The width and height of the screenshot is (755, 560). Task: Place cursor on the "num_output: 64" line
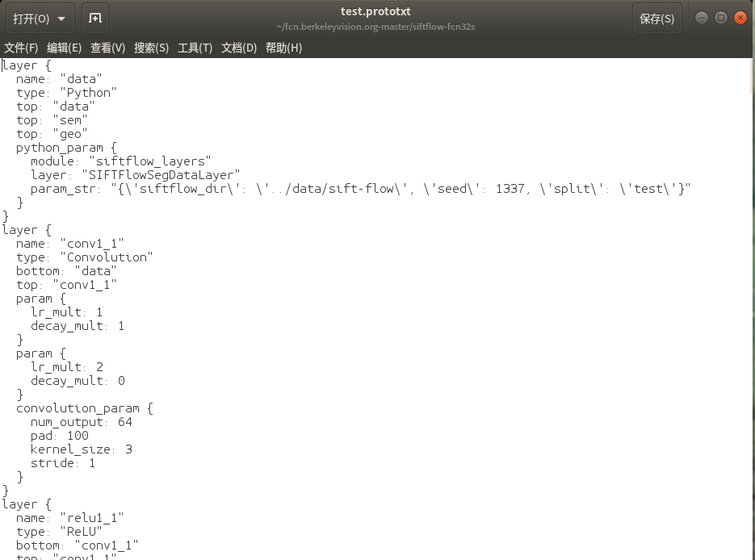point(81,422)
